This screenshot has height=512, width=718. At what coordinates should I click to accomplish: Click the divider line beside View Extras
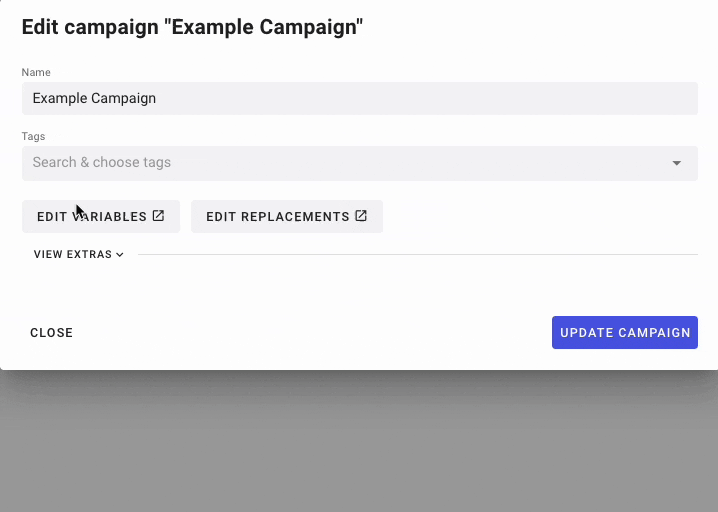(418, 254)
